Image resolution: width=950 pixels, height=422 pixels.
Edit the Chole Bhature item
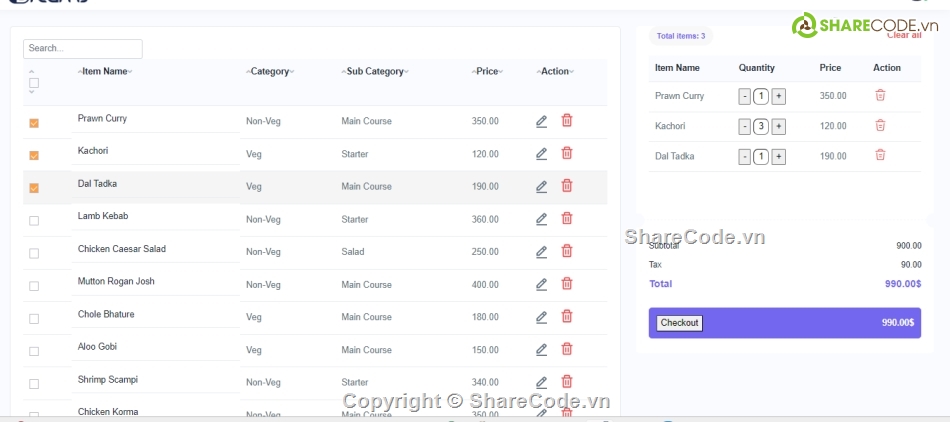pos(541,317)
